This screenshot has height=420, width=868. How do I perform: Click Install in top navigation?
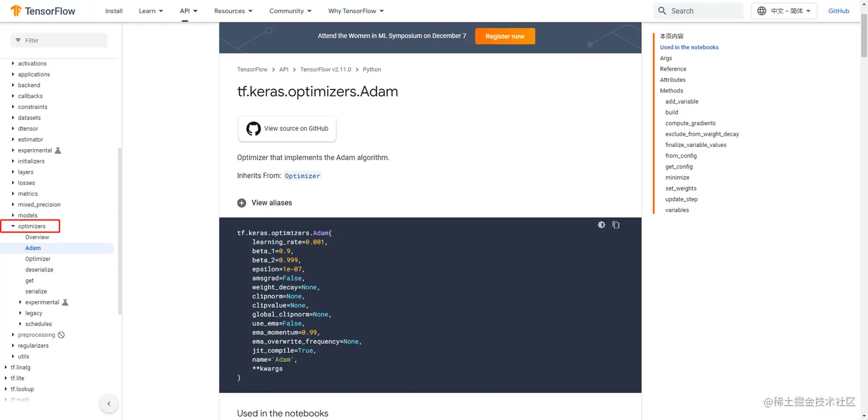[114, 11]
